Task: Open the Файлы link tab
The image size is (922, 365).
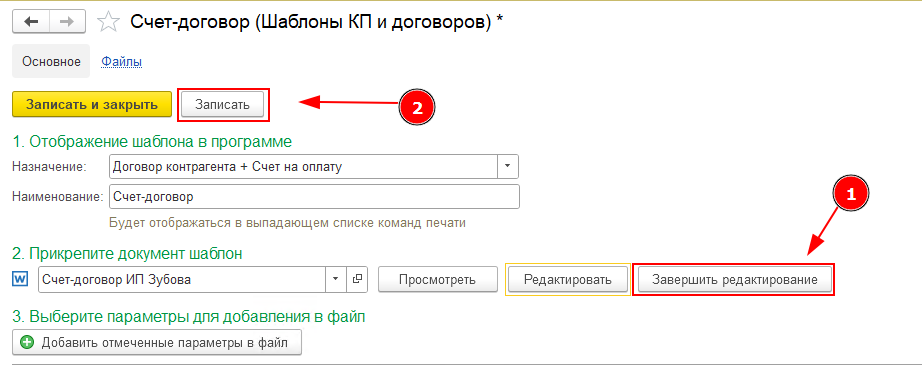Action: (x=122, y=61)
